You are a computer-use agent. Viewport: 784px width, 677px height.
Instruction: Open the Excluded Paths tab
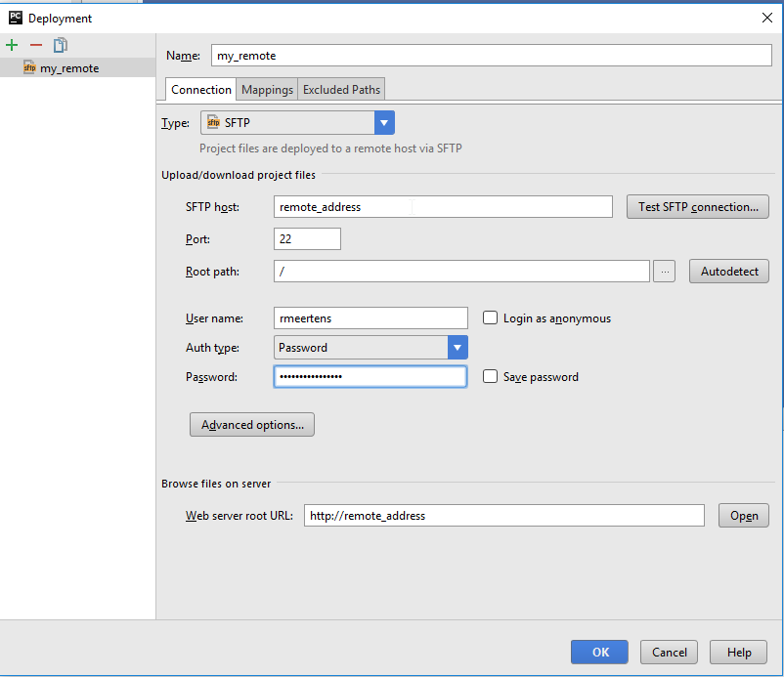[x=341, y=90]
